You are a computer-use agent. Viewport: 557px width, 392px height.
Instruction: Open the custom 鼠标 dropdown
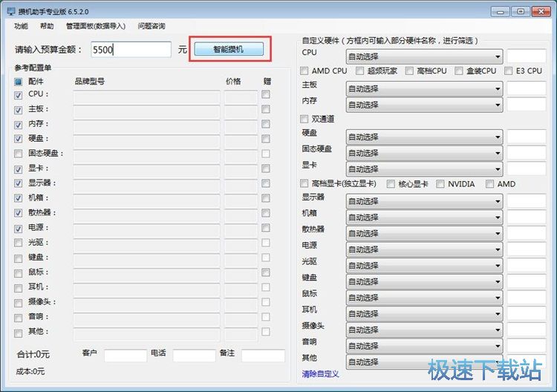click(425, 298)
